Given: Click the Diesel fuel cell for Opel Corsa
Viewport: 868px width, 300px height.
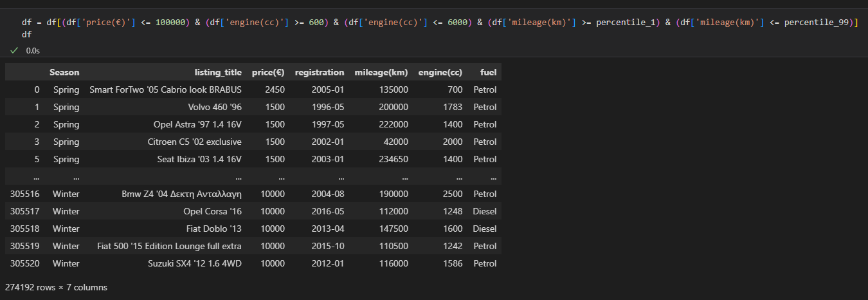Looking at the screenshot, I should (485, 211).
